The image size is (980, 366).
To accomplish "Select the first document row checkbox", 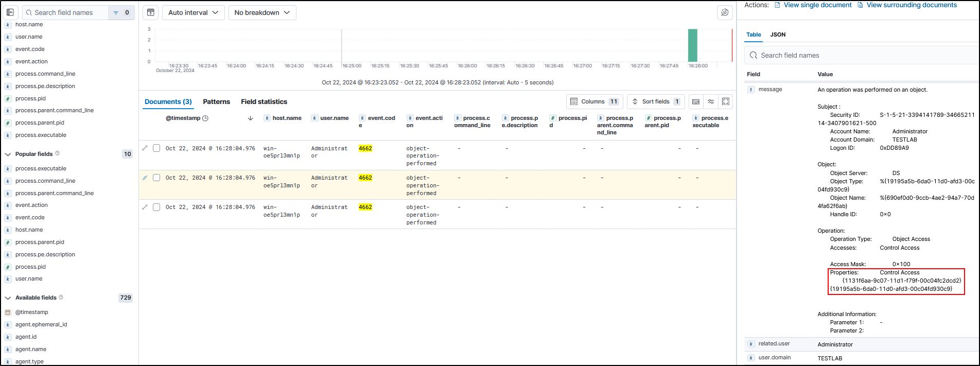I will (x=156, y=148).
